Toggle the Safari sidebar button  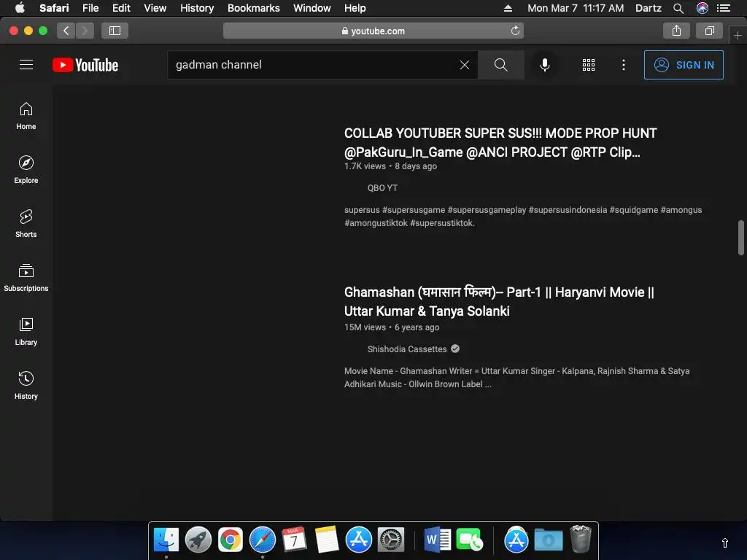point(115,31)
